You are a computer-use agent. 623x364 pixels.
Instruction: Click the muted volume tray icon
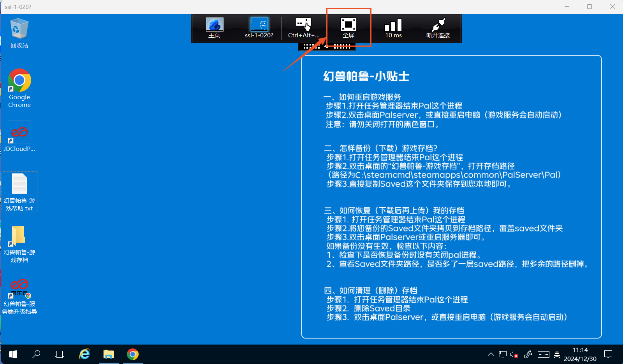coord(514,354)
